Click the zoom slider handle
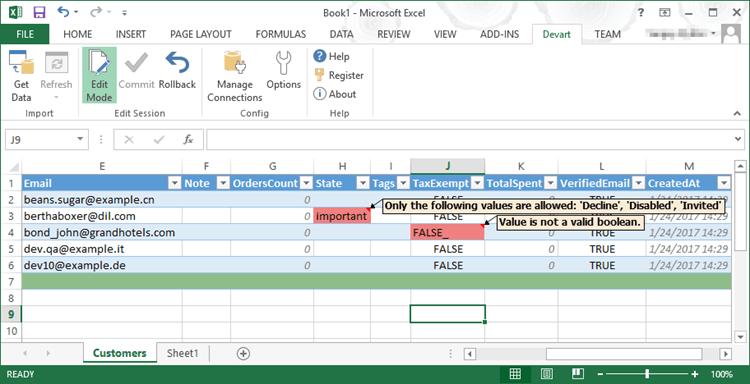The image size is (750, 384). (x=647, y=374)
